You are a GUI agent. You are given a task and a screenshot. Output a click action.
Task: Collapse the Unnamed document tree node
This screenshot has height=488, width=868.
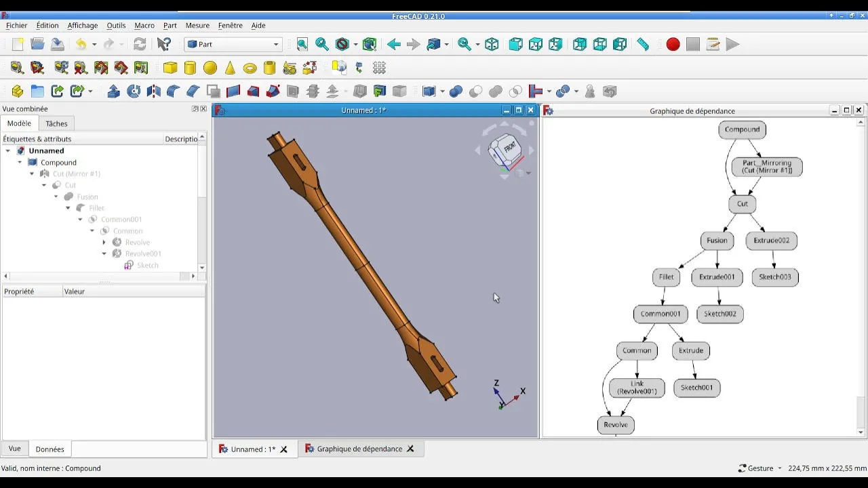pyautogui.click(x=8, y=150)
